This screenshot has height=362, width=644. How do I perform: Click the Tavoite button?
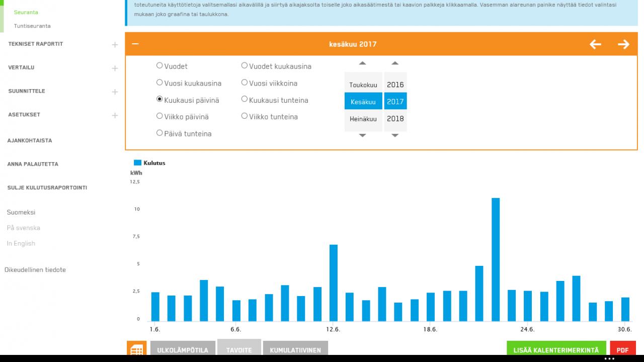click(x=239, y=348)
